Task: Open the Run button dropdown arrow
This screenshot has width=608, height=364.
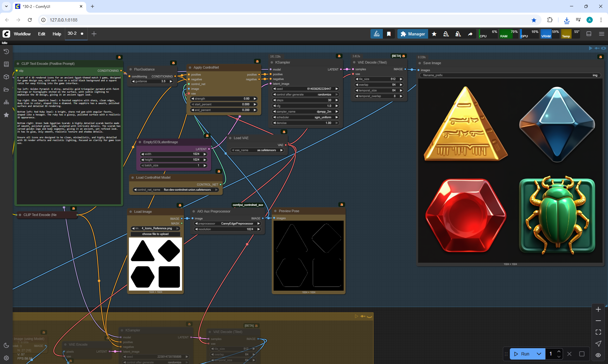Action: [x=539, y=354]
